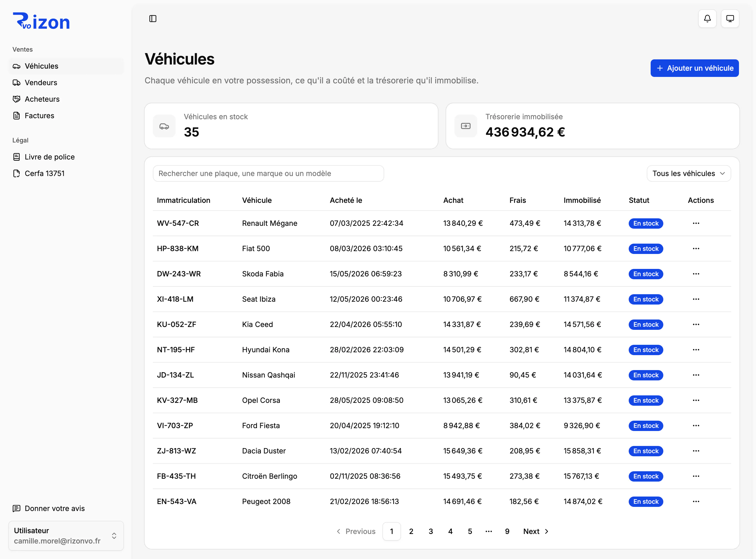Navigate to Acheteurs page
Viewport: 756px width, 559px height.
click(66, 99)
